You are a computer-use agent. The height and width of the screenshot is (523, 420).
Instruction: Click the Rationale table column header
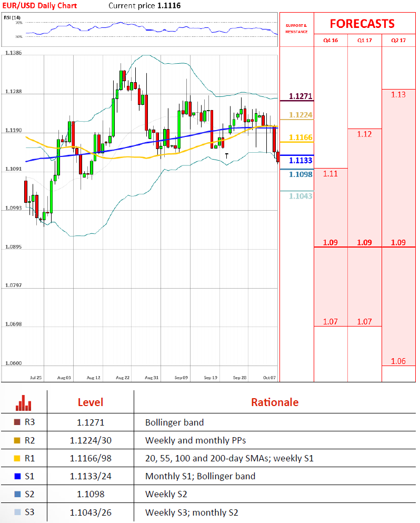coord(275,402)
